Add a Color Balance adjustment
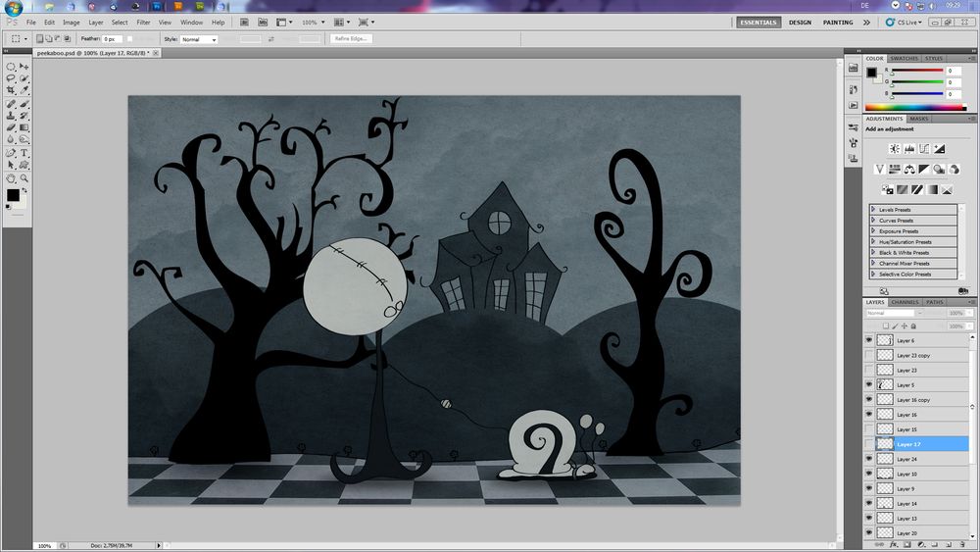980x552 pixels. pyautogui.click(x=909, y=170)
